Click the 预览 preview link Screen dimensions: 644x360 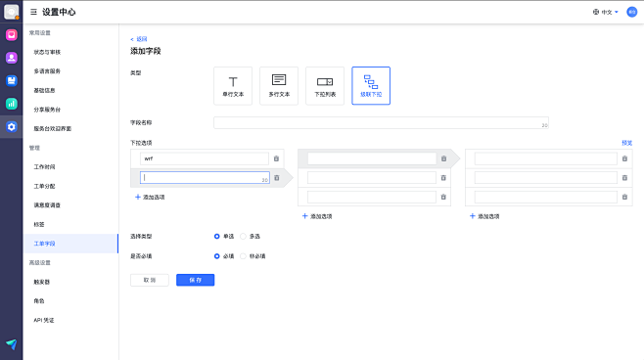(626, 143)
